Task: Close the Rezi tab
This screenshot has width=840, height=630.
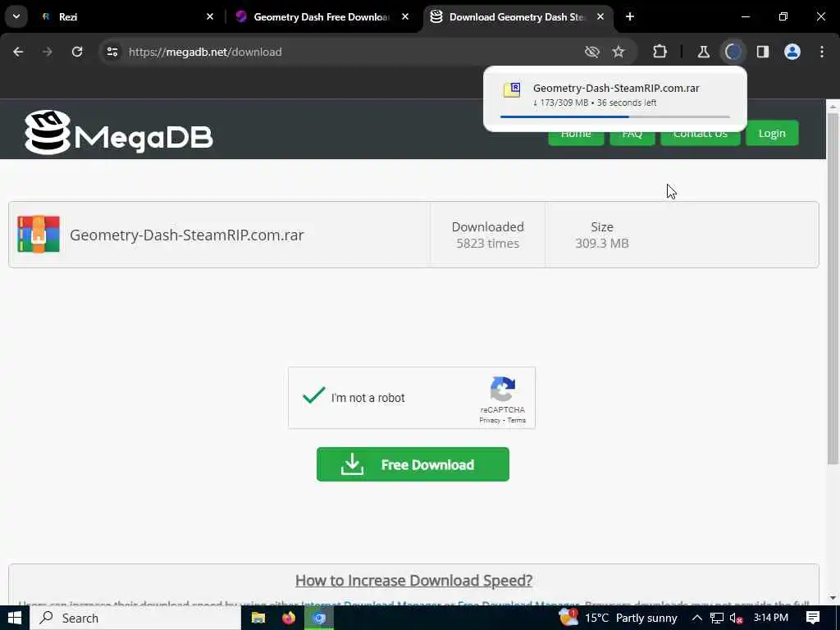Action: [210, 16]
